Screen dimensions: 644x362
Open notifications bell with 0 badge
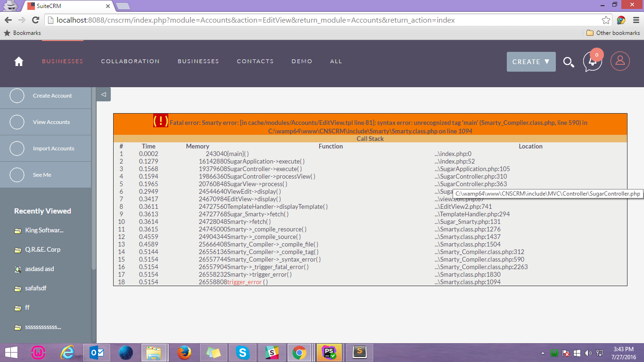tap(593, 61)
